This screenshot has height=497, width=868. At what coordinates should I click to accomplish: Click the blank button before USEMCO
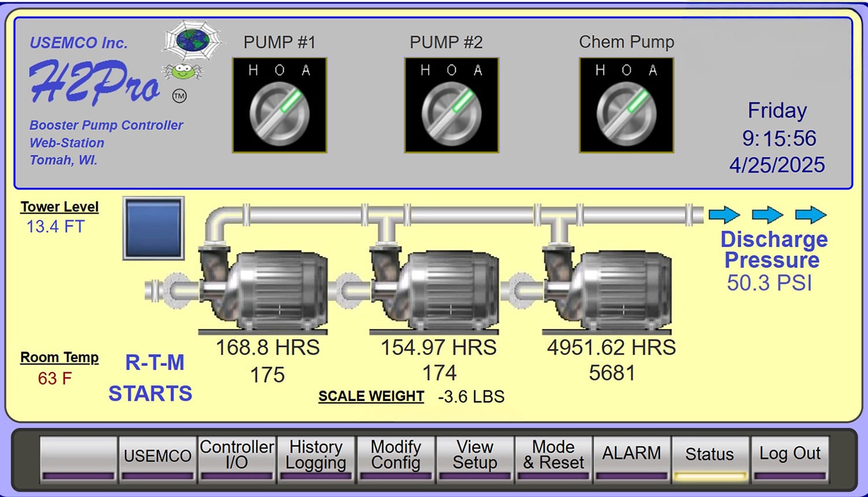[78, 459]
